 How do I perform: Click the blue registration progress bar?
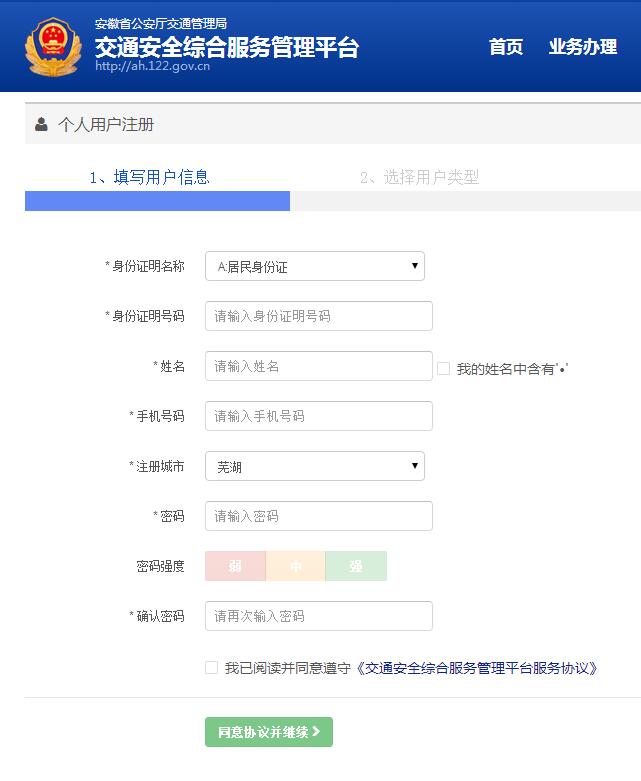pyautogui.click(x=157, y=201)
